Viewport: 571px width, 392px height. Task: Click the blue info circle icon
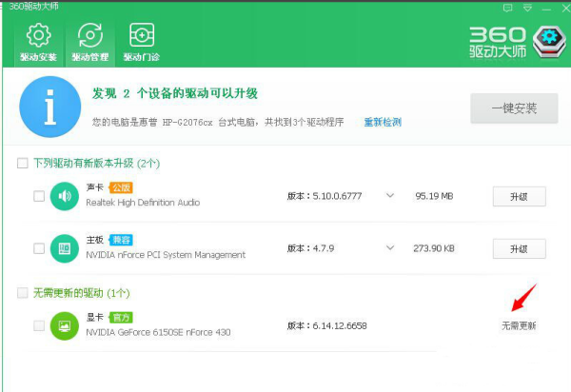click(50, 107)
